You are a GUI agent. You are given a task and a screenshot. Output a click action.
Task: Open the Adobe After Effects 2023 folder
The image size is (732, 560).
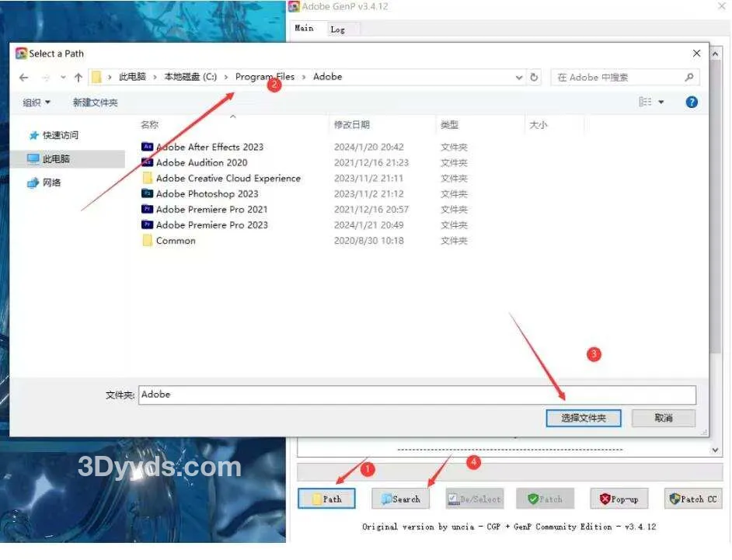click(x=210, y=147)
